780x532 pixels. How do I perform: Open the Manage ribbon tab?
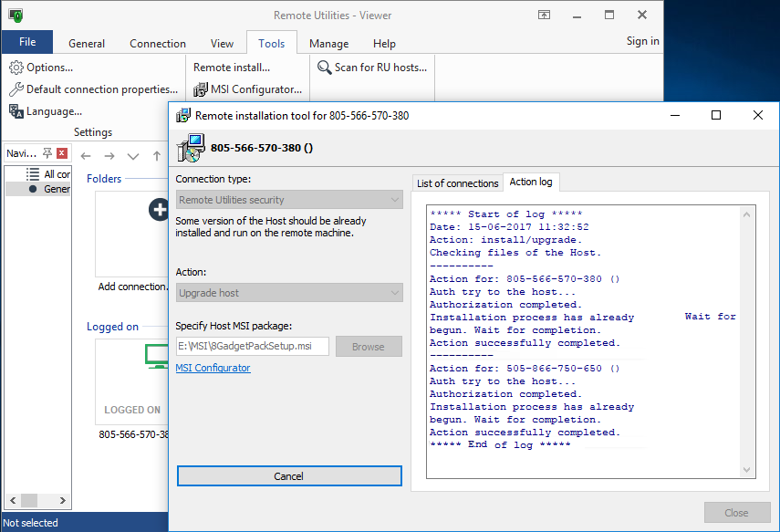tap(328, 44)
